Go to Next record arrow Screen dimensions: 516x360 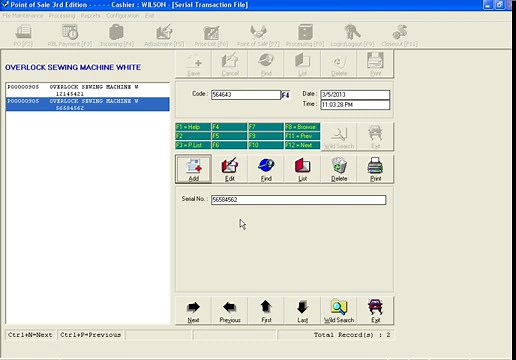[x=193, y=311]
